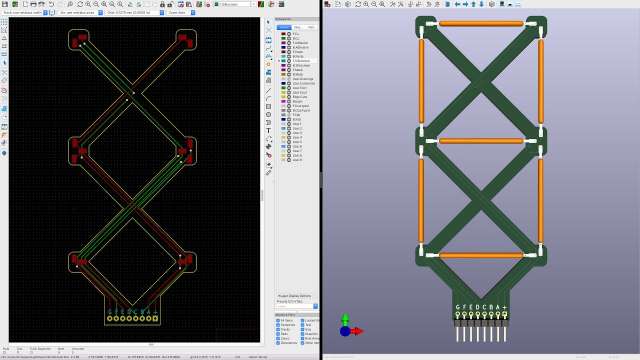Zoom in within 3D viewer toolbar

point(366,4)
